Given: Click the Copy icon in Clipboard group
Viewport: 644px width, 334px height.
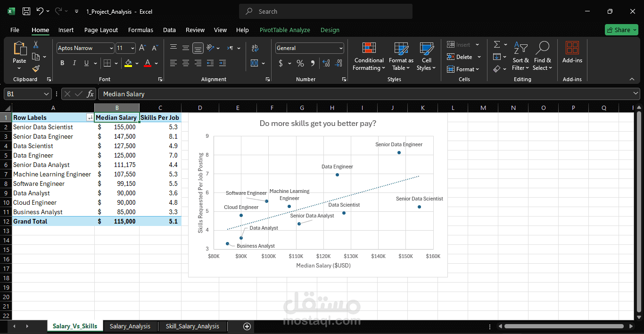Looking at the screenshot, I should click(36, 57).
